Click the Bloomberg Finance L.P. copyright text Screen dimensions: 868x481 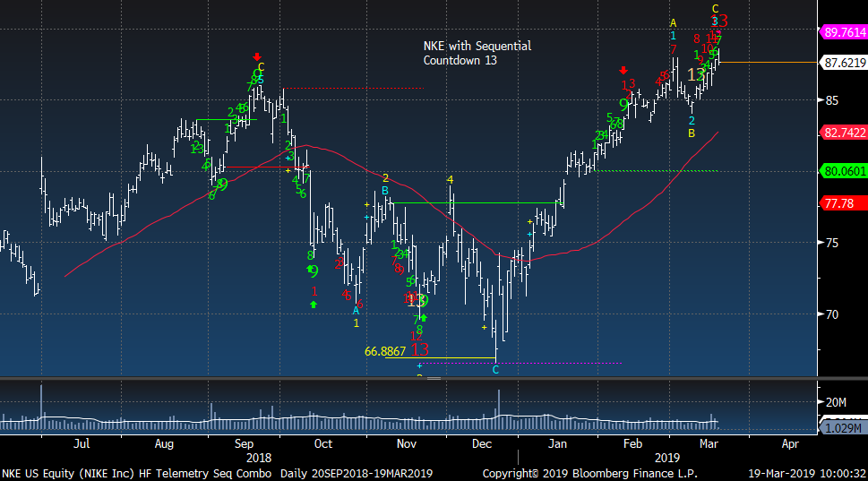(x=589, y=473)
